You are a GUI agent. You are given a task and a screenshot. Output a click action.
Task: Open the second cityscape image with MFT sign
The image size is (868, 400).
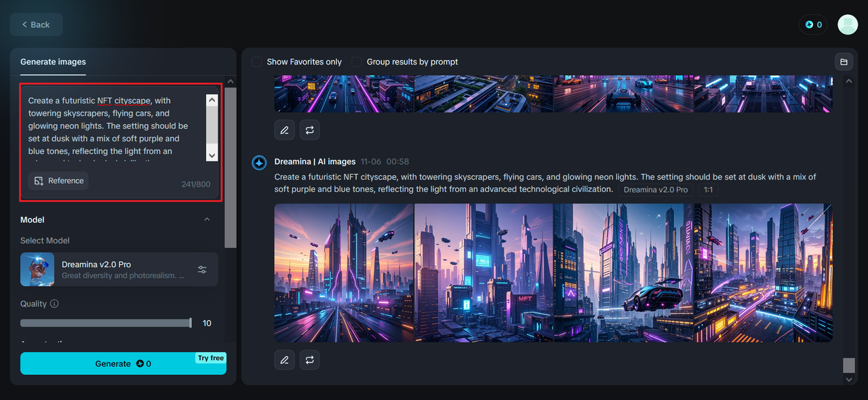point(484,273)
